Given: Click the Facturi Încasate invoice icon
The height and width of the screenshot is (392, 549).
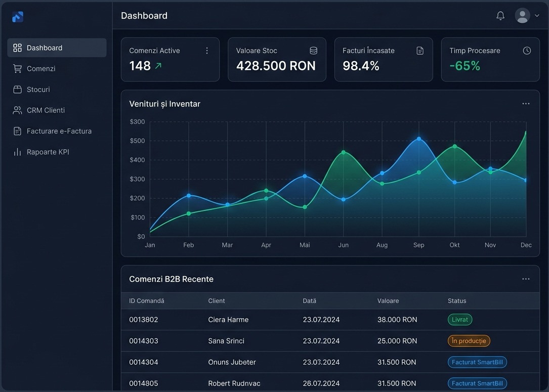Looking at the screenshot, I should click(x=420, y=51).
